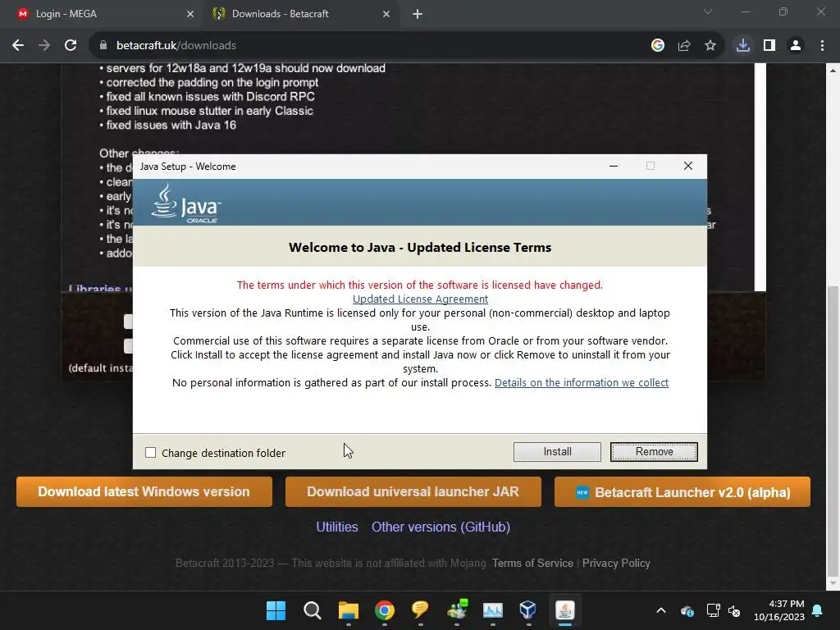Click the scrollbar down arrow
840x630 pixels.
click(x=833, y=583)
